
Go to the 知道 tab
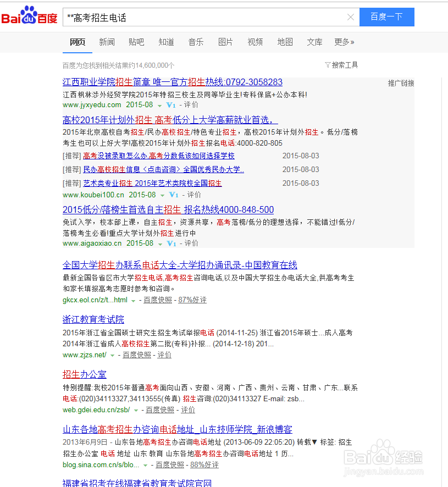pyautogui.click(x=166, y=42)
